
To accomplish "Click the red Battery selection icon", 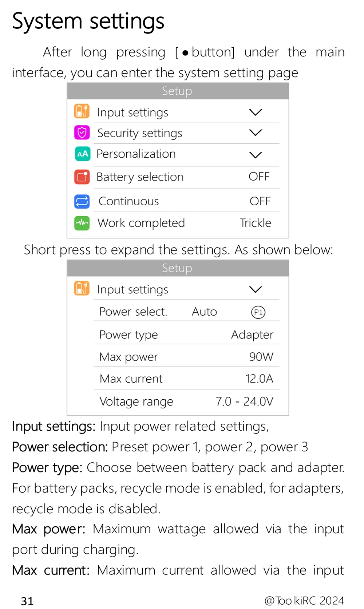I will coord(82,177).
